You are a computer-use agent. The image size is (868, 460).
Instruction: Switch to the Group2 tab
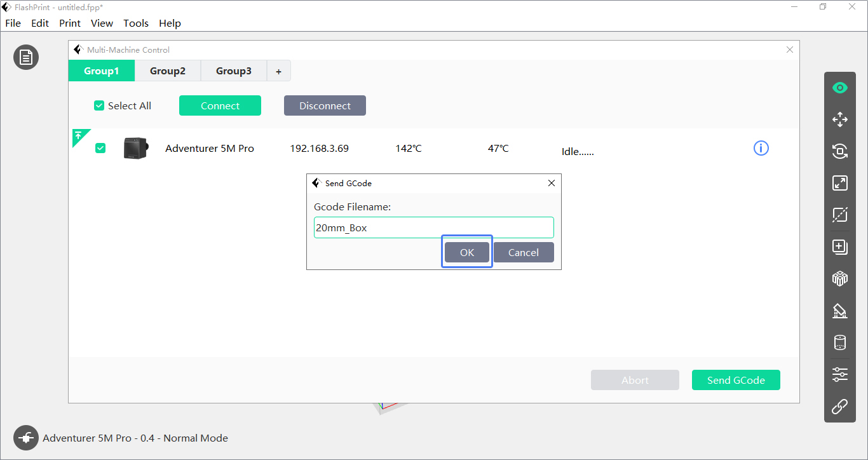168,71
